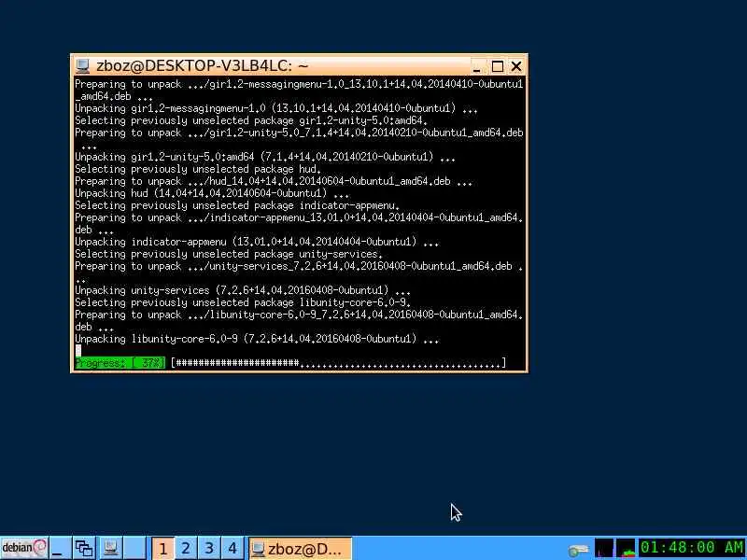Click the line 'Unpacking unity-services'

click(x=243, y=290)
